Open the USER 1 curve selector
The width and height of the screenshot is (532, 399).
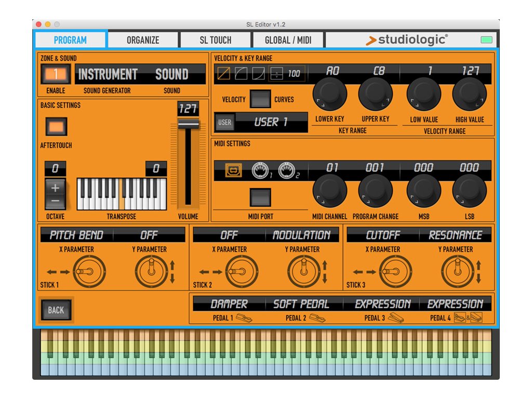click(x=271, y=122)
